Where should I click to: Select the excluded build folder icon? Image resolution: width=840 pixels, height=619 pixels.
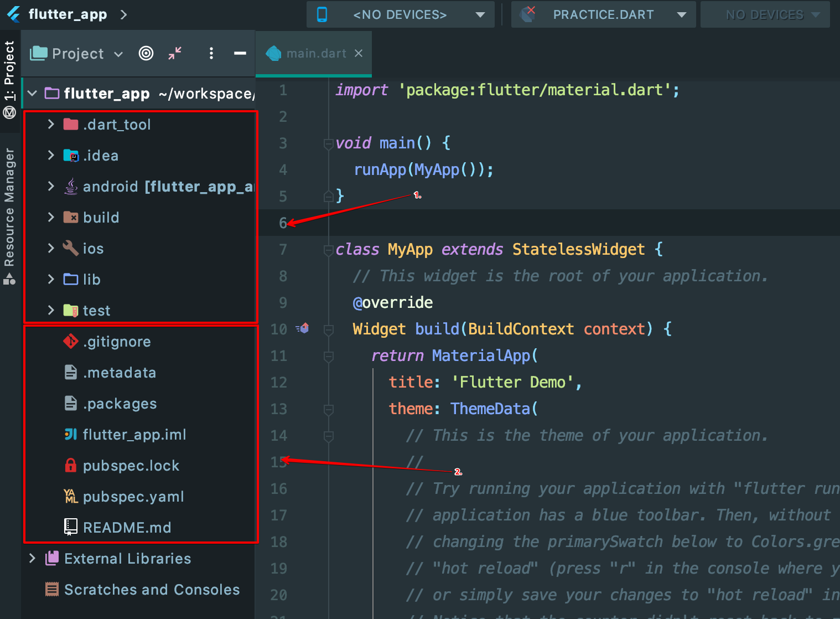point(71,218)
